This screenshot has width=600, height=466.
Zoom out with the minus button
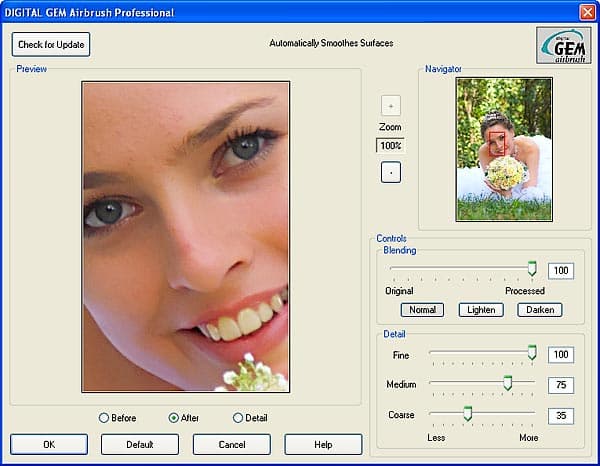click(x=391, y=172)
